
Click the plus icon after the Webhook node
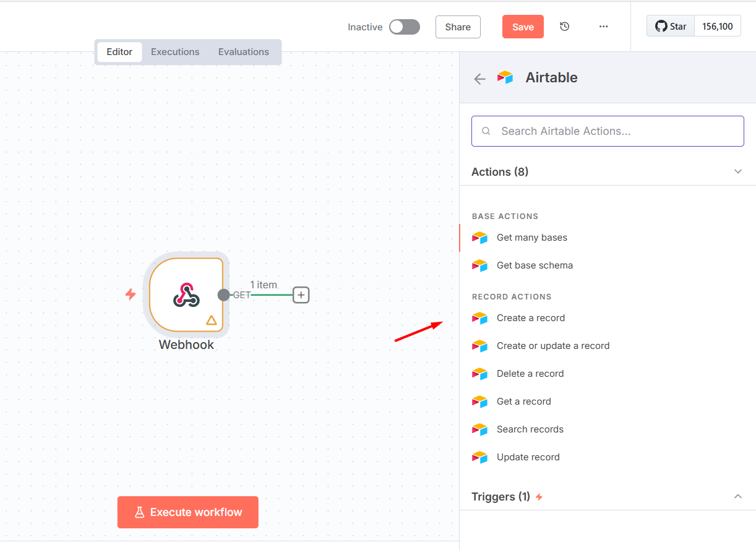(301, 295)
